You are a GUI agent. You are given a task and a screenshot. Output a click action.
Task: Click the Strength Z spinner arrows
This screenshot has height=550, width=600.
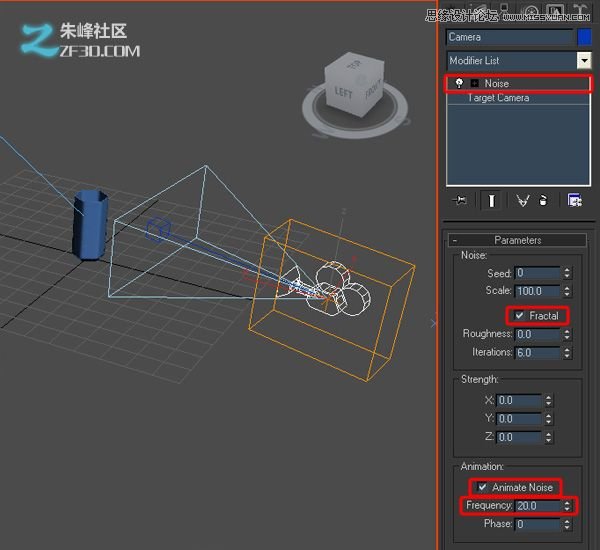coord(549,437)
